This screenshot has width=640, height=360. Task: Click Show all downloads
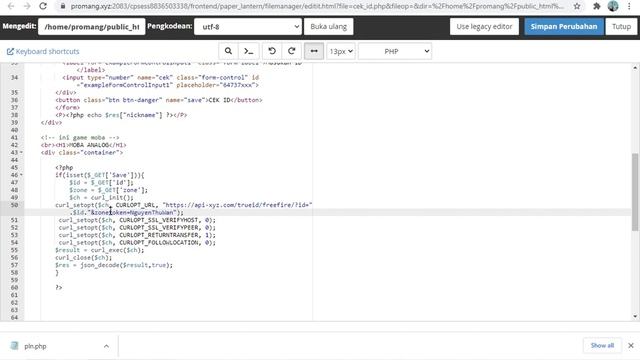[602, 345]
